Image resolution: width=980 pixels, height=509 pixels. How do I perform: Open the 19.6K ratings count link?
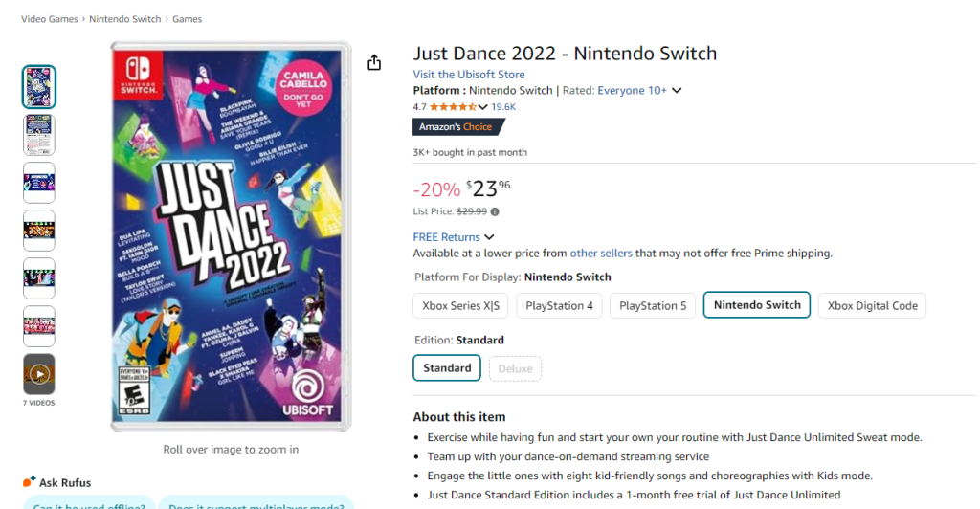click(x=503, y=107)
